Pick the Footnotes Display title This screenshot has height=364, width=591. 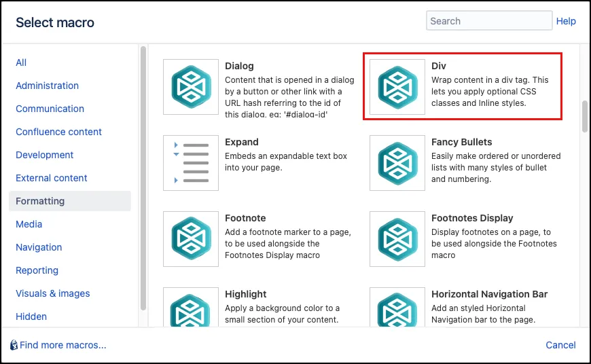click(472, 218)
